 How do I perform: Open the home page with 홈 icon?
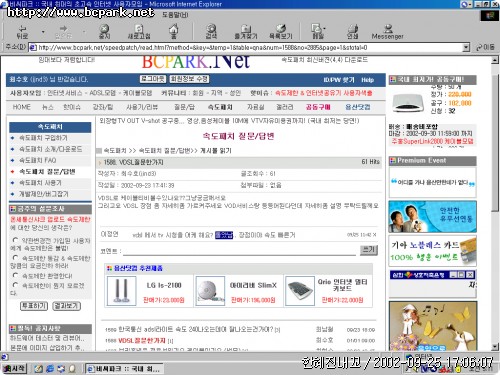(x=173, y=31)
